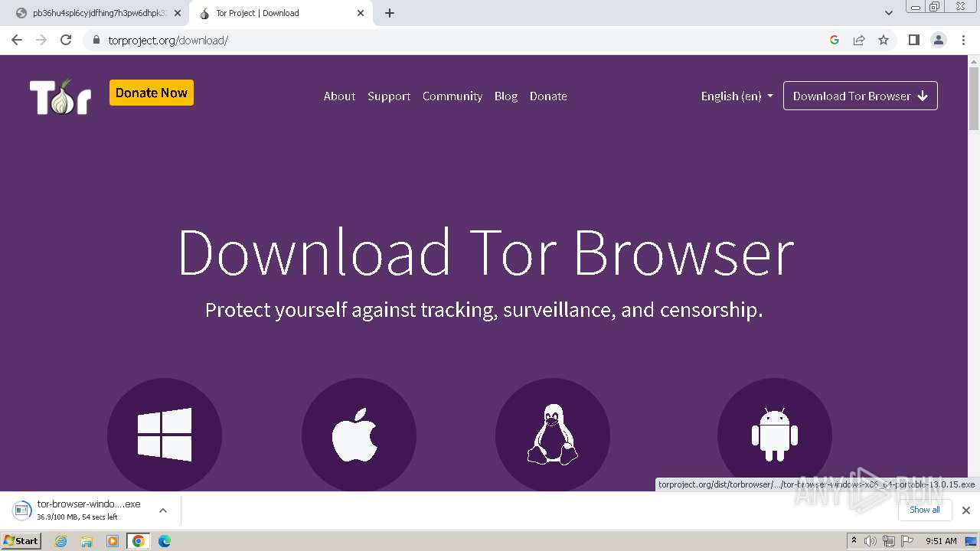The image size is (980, 551).
Task: Open a new browser tab
Action: [390, 13]
